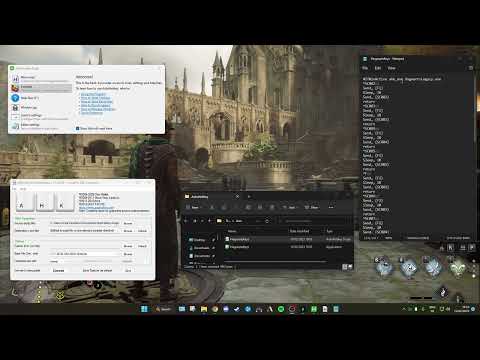Open Help menu in Ahk2Exe compiler window
Viewport: 480px width, 360px height.
(23, 189)
